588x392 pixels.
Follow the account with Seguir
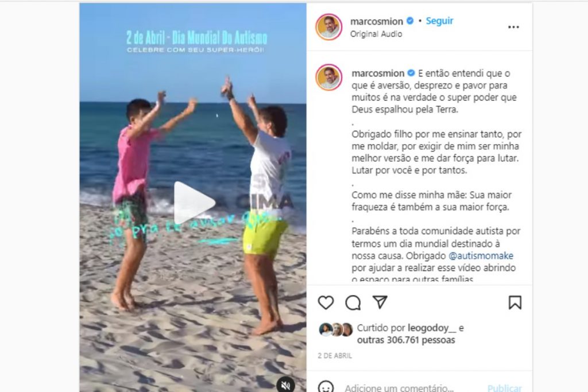coord(439,21)
